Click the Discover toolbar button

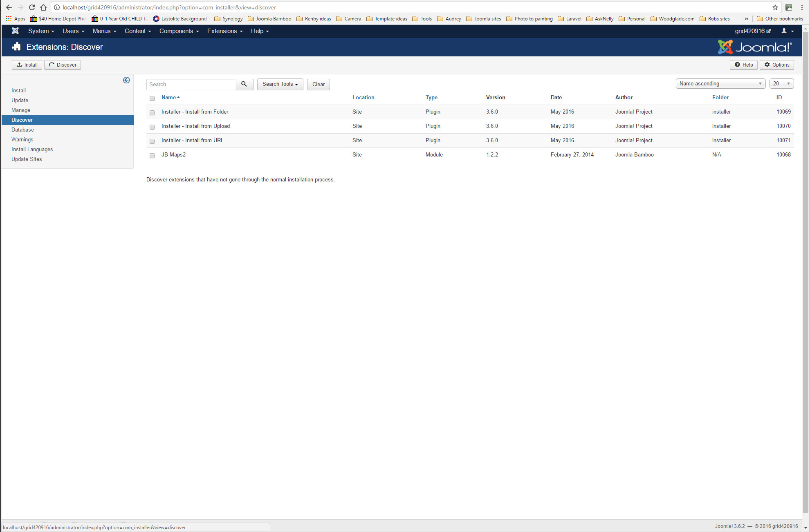(x=63, y=65)
